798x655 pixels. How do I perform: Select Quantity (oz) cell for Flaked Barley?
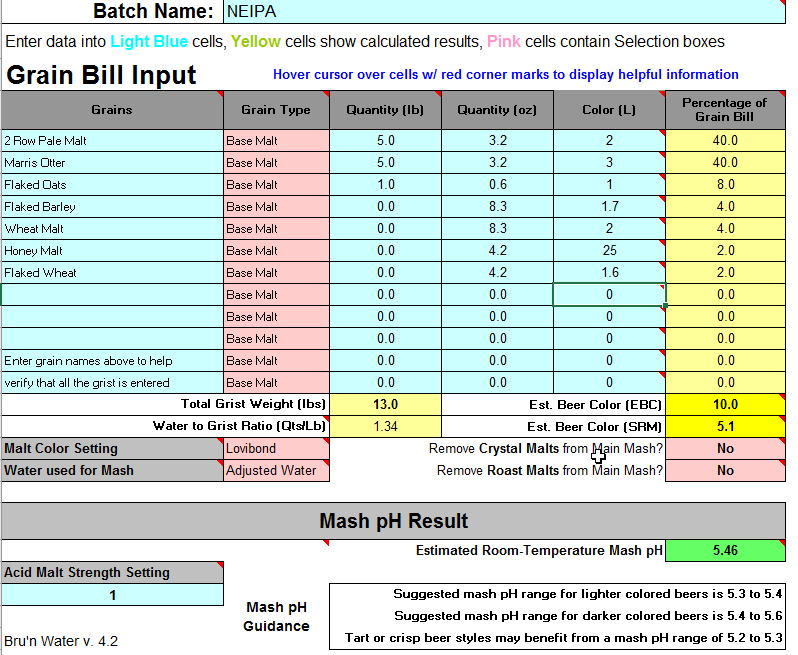click(497, 207)
